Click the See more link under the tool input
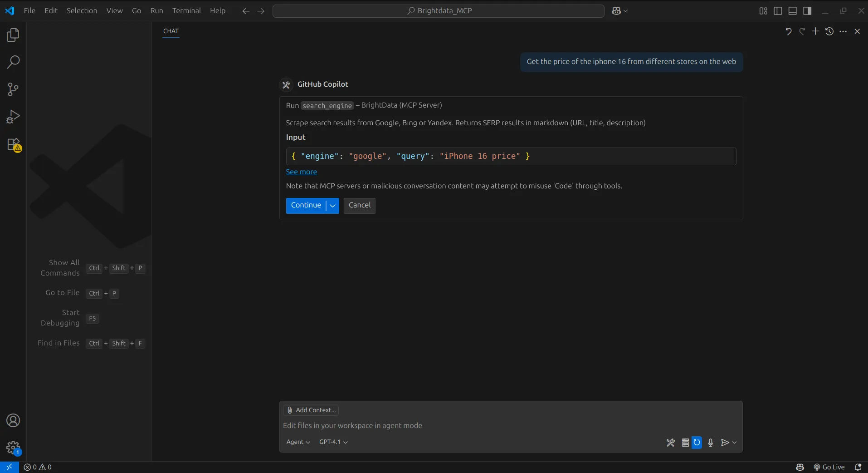This screenshot has height=473, width=868. click(x=302, y=172)
